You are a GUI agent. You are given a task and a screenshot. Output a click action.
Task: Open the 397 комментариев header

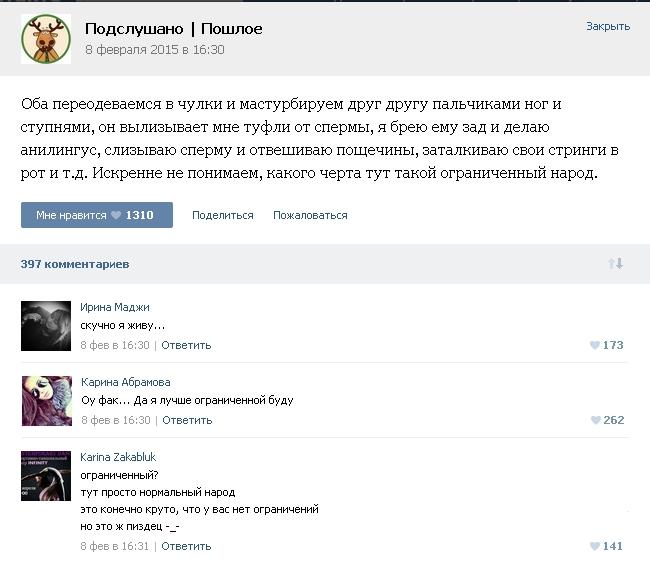point(75,264)
